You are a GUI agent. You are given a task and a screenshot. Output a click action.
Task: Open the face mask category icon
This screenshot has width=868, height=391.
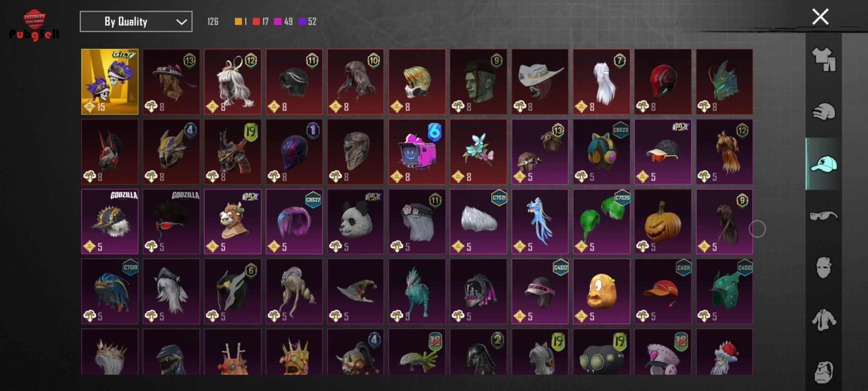pyautogui.click(x=824, y=268)
